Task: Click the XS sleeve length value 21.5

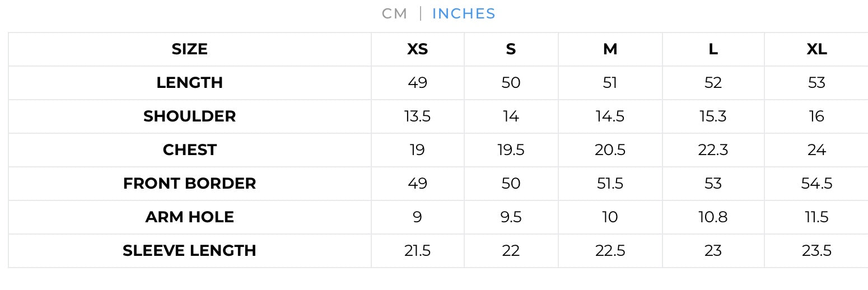Action: pyautogui.click(x=417, y=251)
